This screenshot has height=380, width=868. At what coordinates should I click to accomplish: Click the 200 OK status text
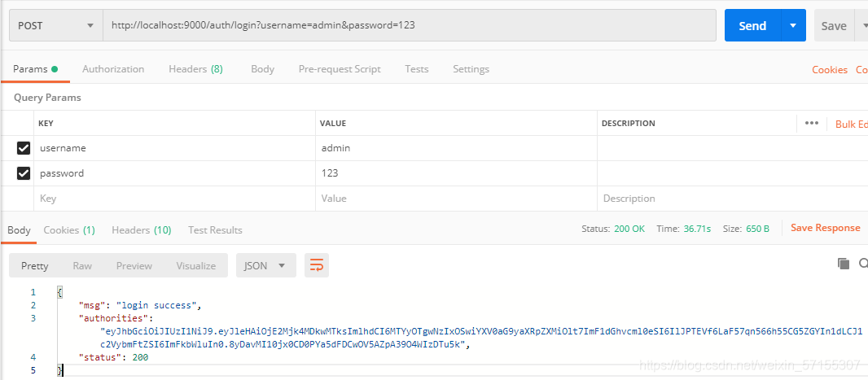629,229
